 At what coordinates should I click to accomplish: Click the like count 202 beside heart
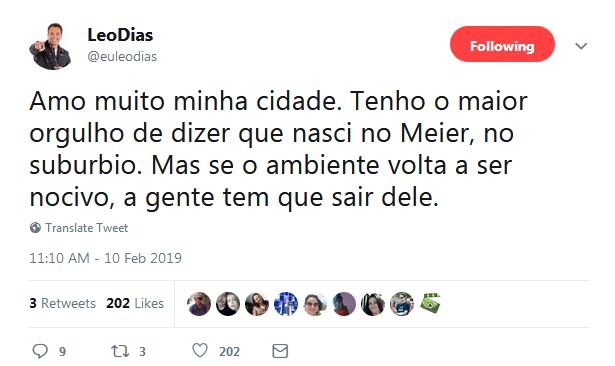click(x=229, y=352)
